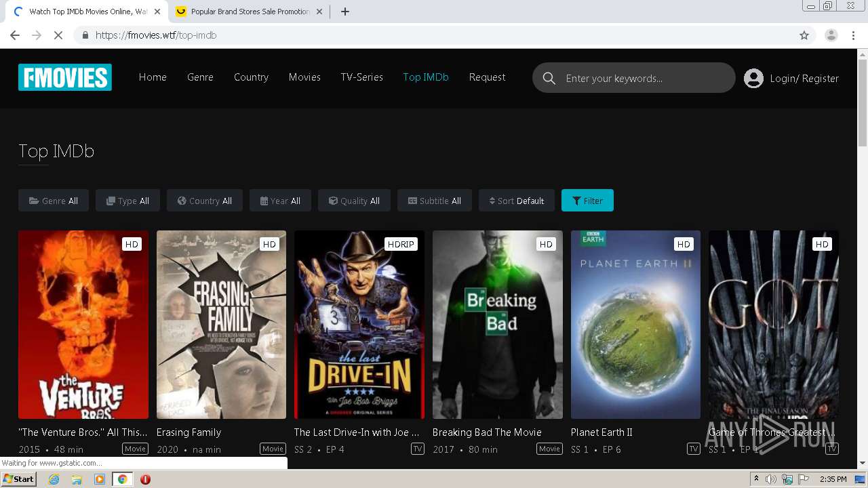The height and width of the screenshot is (488, 868).
Task: Expand the Country All filter
Action: pos(205,201)
